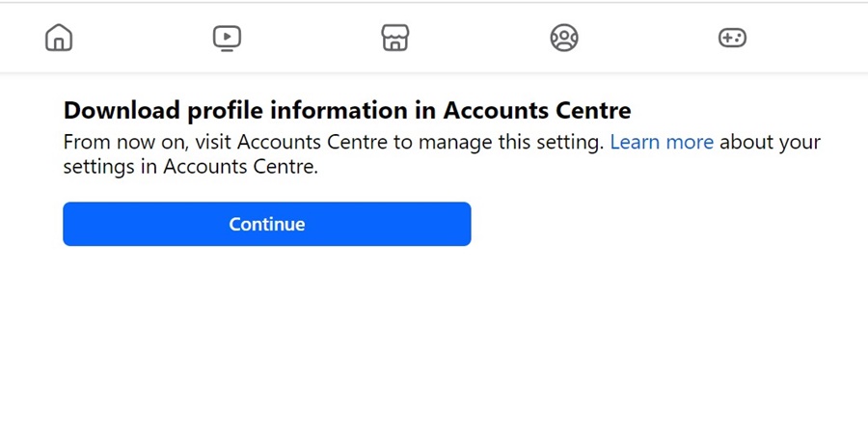Switch to the Gaming navigation tab
Screen dimensions: 868x434
click(x=732, y=39)
